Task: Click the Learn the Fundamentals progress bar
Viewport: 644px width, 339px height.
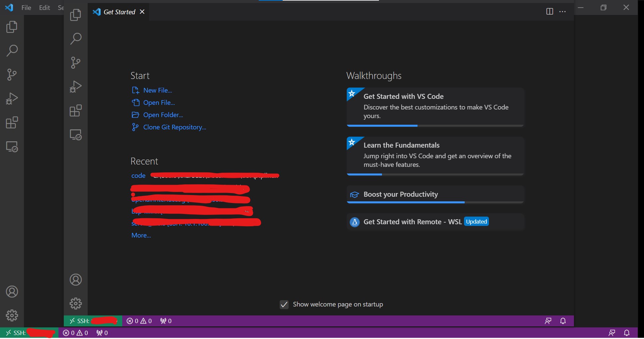Action: [x=435, y=174]
